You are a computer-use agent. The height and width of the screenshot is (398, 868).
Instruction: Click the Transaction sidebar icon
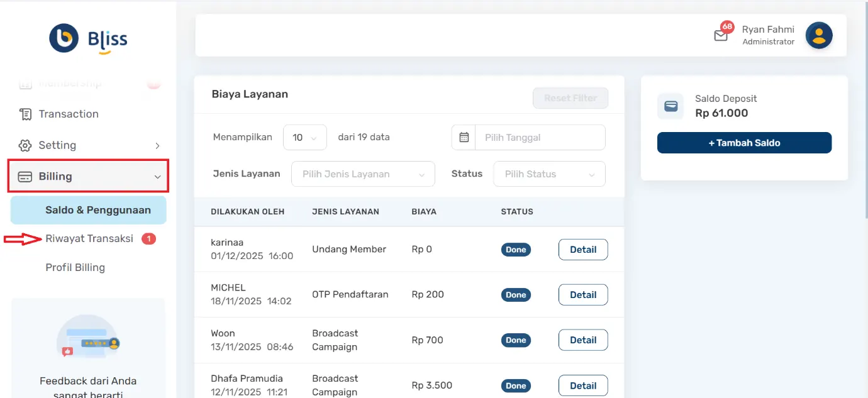tap(26, 114)
